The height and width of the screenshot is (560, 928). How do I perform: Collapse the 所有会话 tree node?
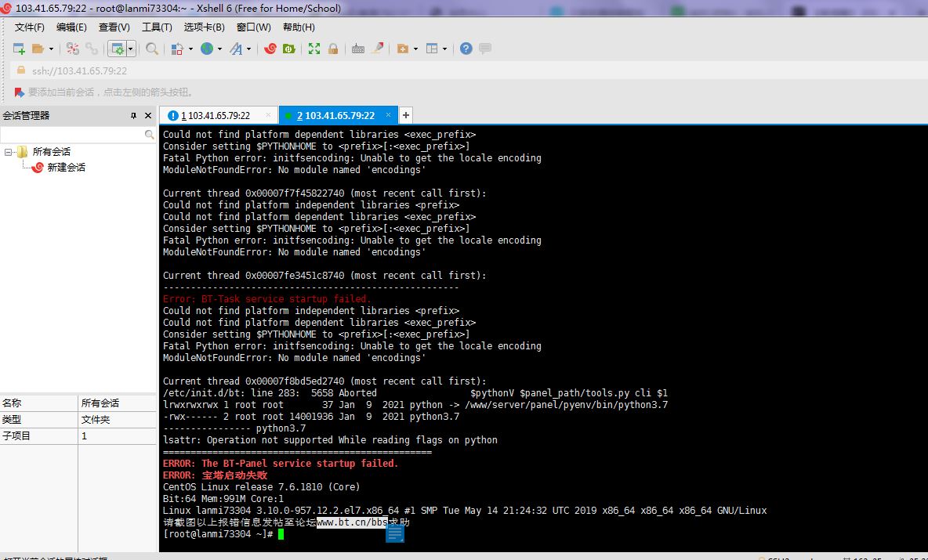pos(9,152)
